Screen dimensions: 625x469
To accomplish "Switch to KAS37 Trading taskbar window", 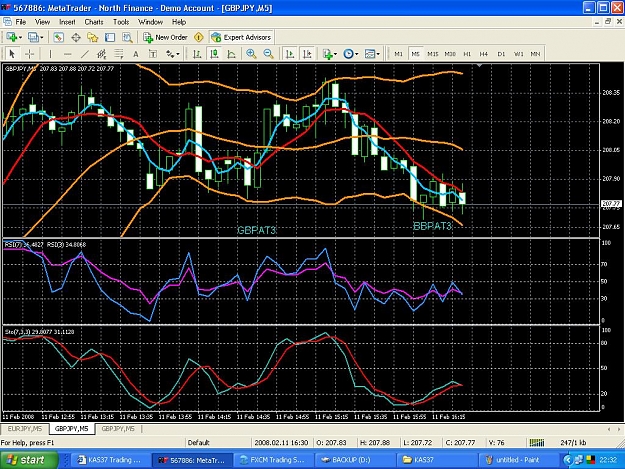I will point(110,460).
